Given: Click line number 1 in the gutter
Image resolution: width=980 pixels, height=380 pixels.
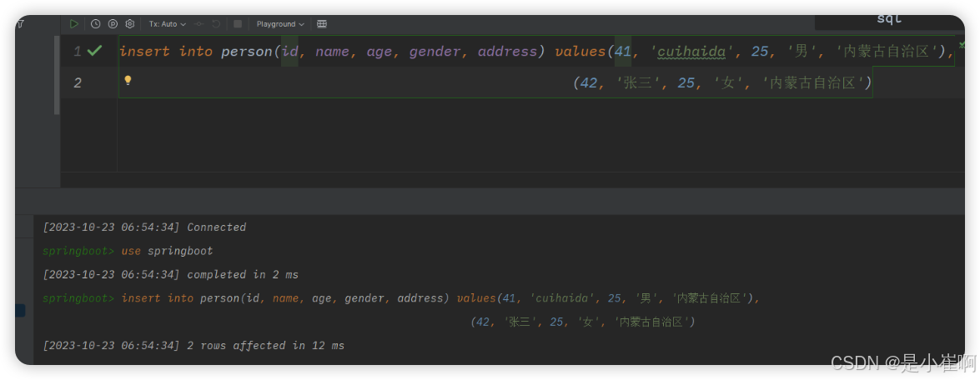Looking at the screenshot, I should pyautogui.click(x=78, y=51).
